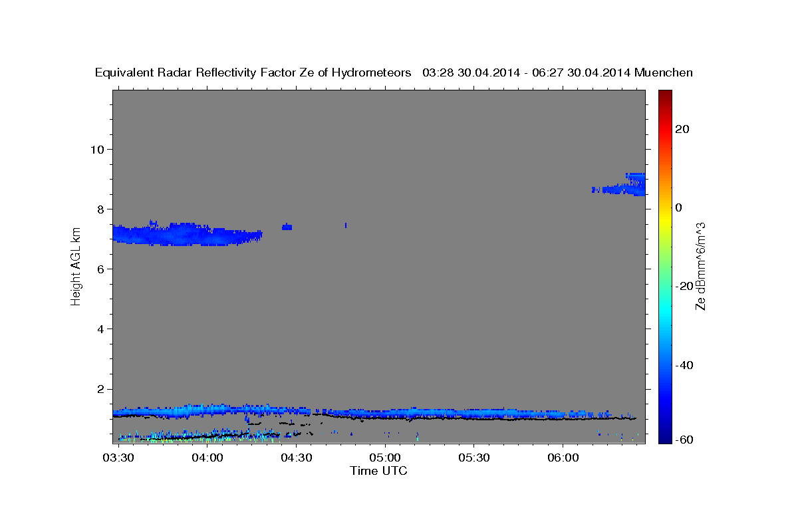
Task: Click the 05:00 time tick label
Action: (385, 458)
